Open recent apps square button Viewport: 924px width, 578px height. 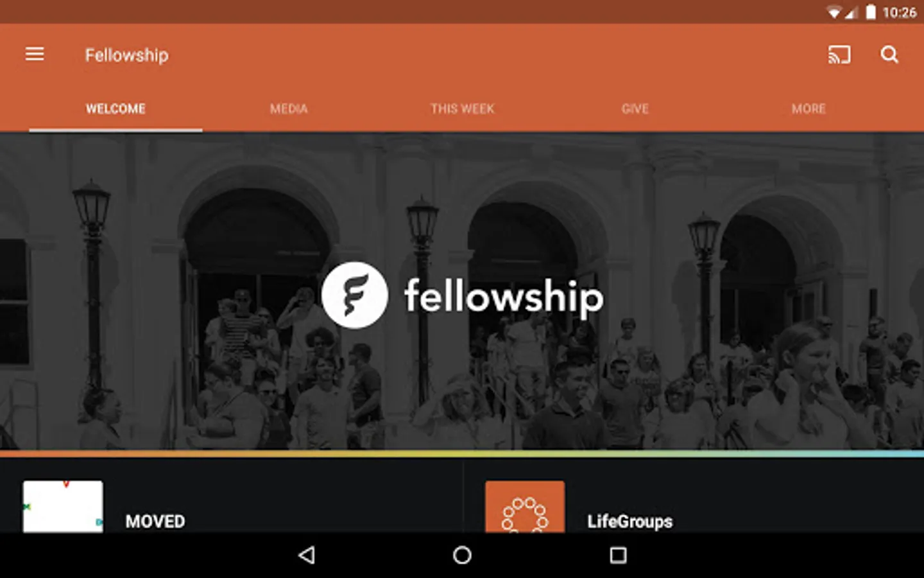pyautogui.click(x=618, y=555)
